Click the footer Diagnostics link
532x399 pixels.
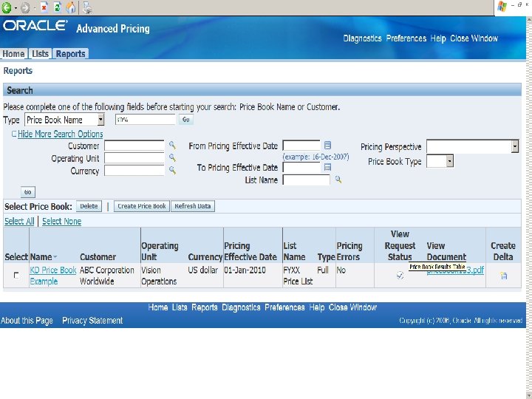pyautogui.click(x=241, y=307)
